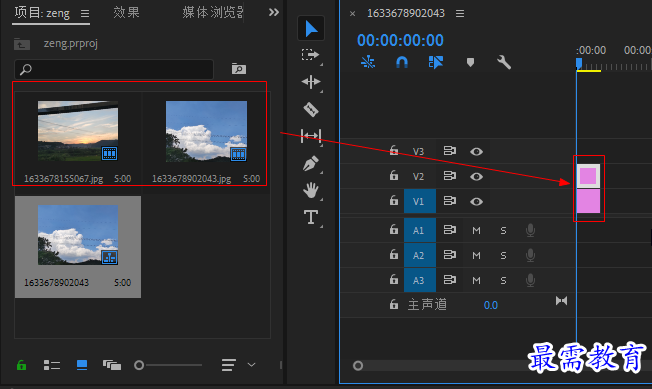Add a marker in timeline

tap(470, 62)
